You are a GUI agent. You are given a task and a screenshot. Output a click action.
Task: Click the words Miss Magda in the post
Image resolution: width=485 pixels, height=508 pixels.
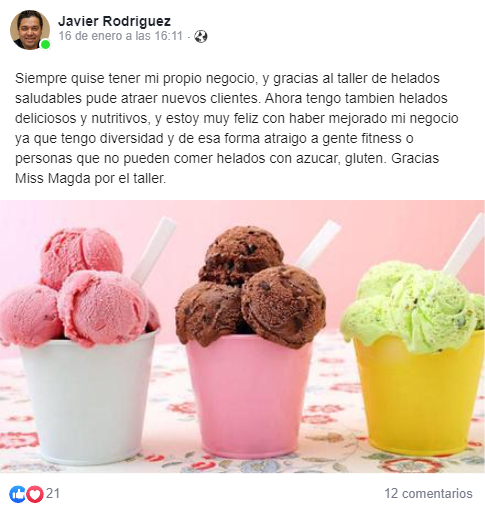pyautogui.click(x=53, y=178)
